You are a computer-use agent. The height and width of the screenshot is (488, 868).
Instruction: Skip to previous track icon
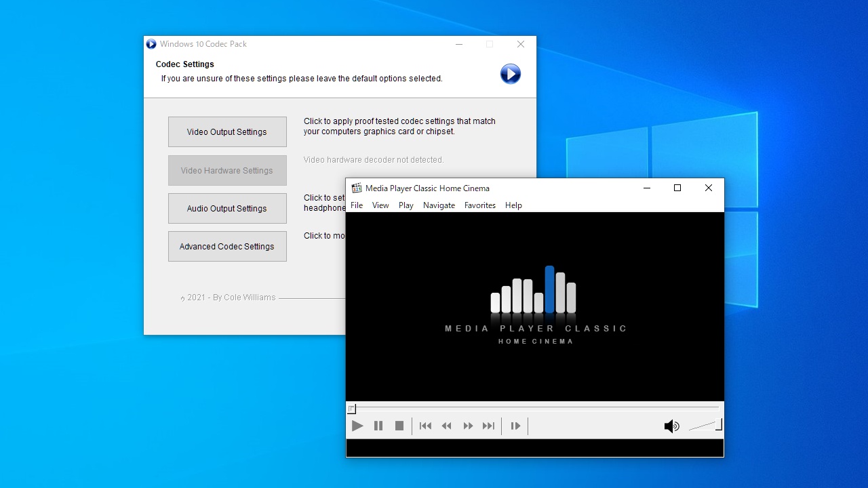[x=425, y=426]
